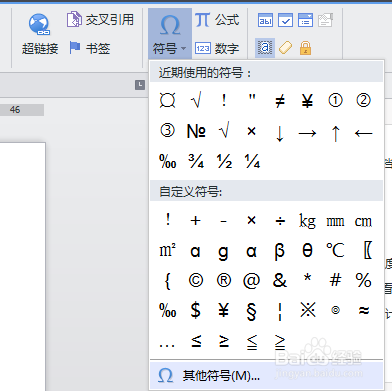Insert a drop-down form field icon
The width and height of the screenshot is (392, 391).
tap(305, 20)
